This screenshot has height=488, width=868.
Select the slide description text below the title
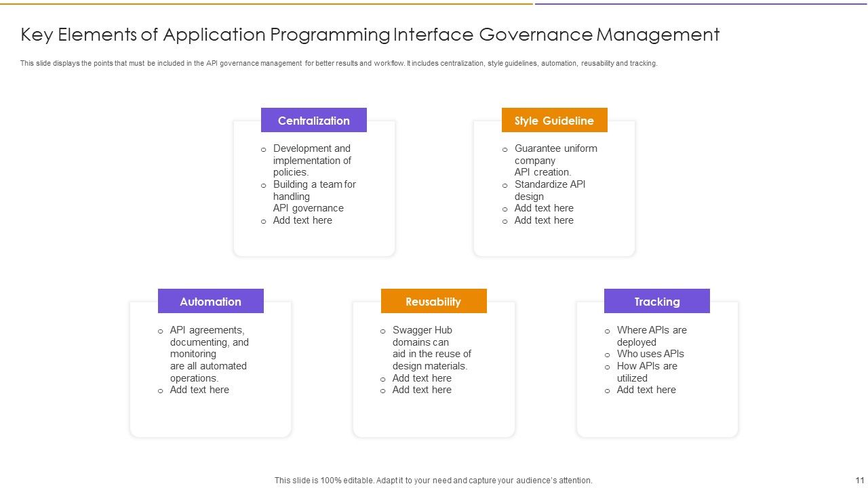[339, 62]
